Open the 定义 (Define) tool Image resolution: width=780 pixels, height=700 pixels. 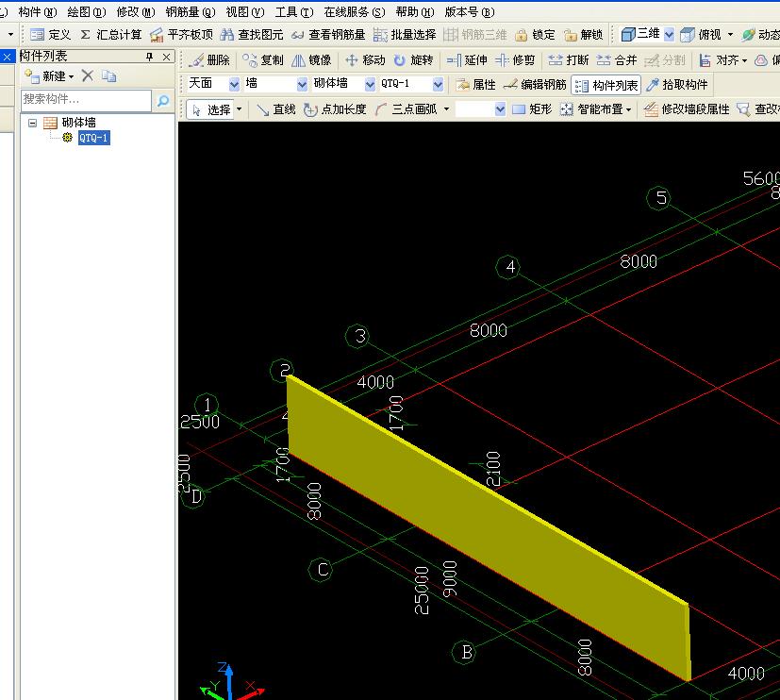pos(50,34)
